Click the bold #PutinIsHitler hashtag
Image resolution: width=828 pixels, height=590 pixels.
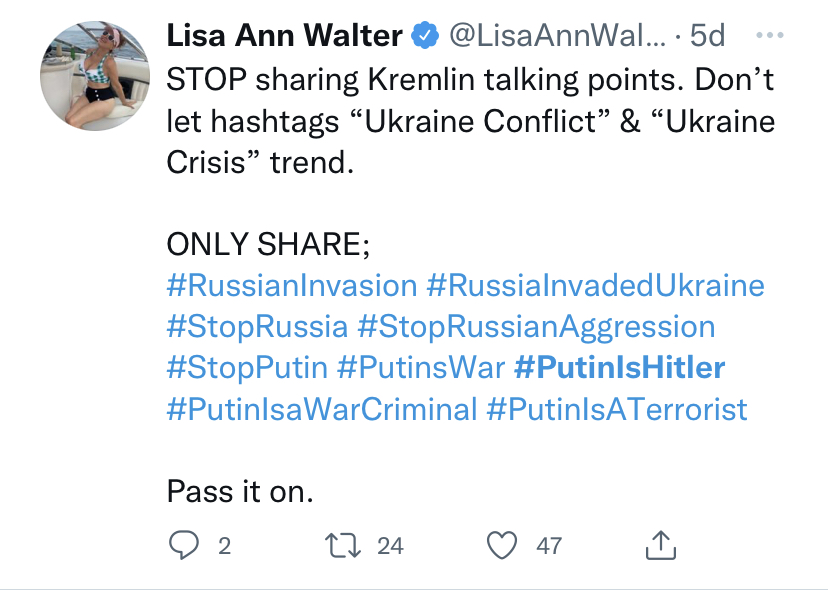pyautogui.click(x=619, y=368)
